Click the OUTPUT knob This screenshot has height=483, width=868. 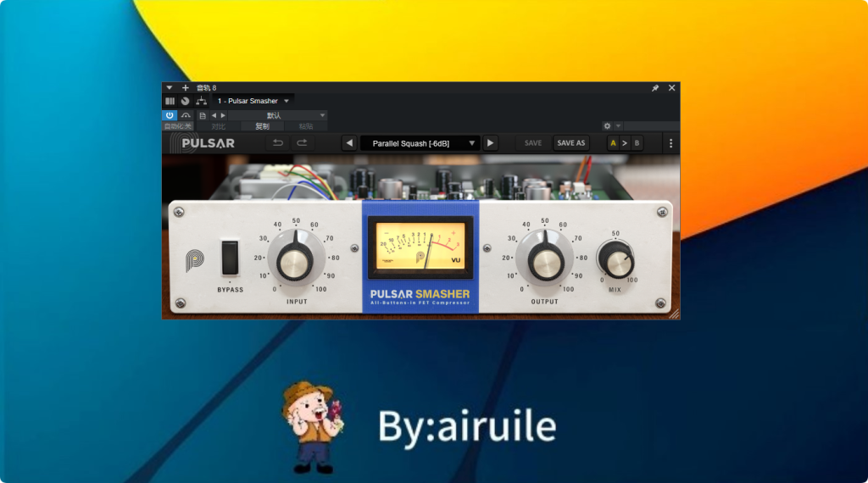tap(545, 261)
